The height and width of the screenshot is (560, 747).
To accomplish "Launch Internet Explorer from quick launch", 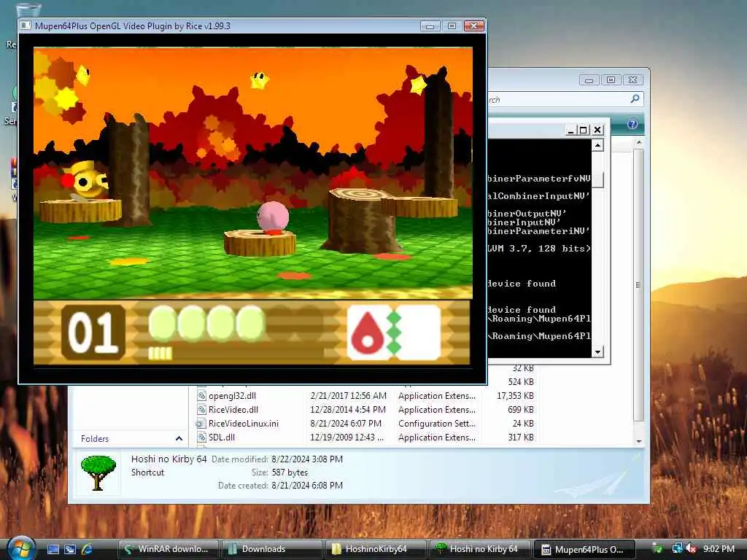I will 88,549.
